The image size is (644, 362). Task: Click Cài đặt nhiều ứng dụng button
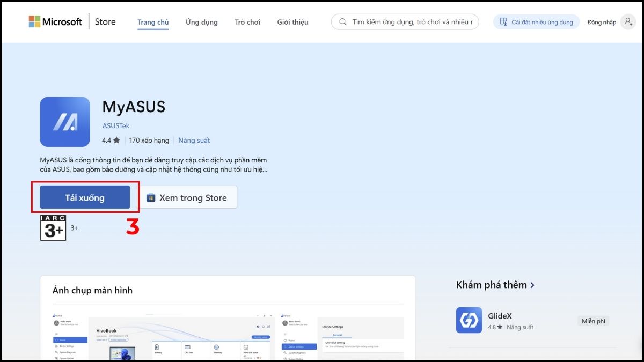point(536,22)
